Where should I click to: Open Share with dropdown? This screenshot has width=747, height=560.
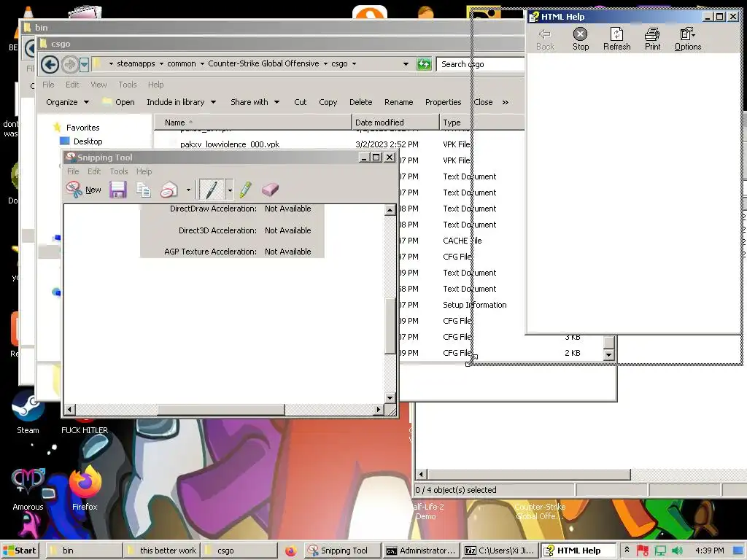[255, 102]
